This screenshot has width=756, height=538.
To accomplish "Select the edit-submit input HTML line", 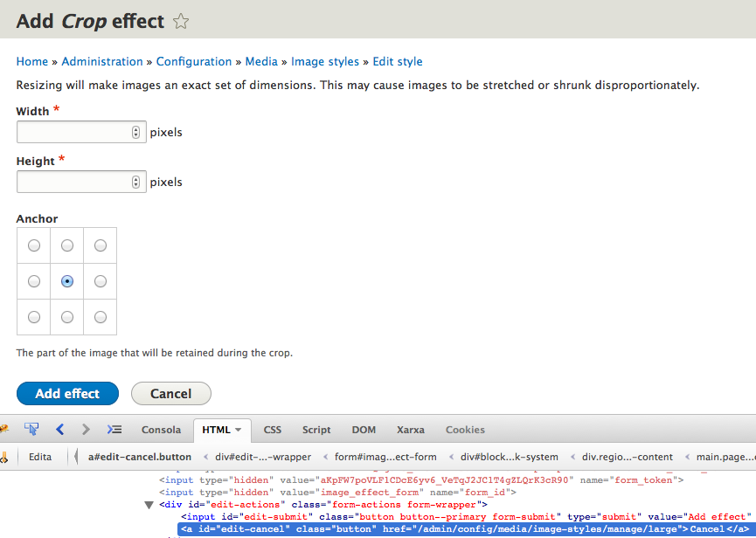I will click(466, 517).
